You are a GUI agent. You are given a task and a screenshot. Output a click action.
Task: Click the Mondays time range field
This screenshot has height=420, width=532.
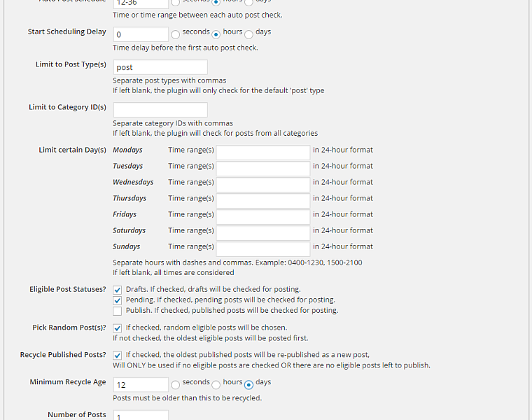262,153
